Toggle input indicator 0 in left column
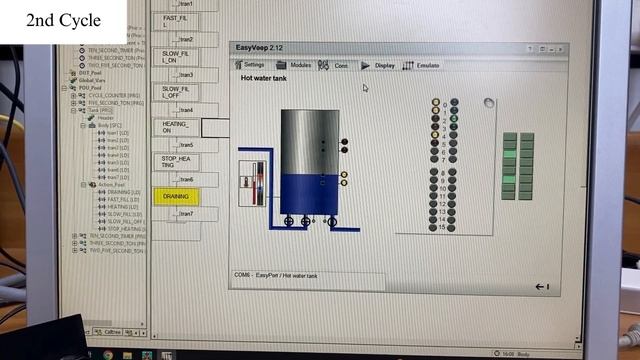This screenshot has height=360, width=640. point(436,102)
